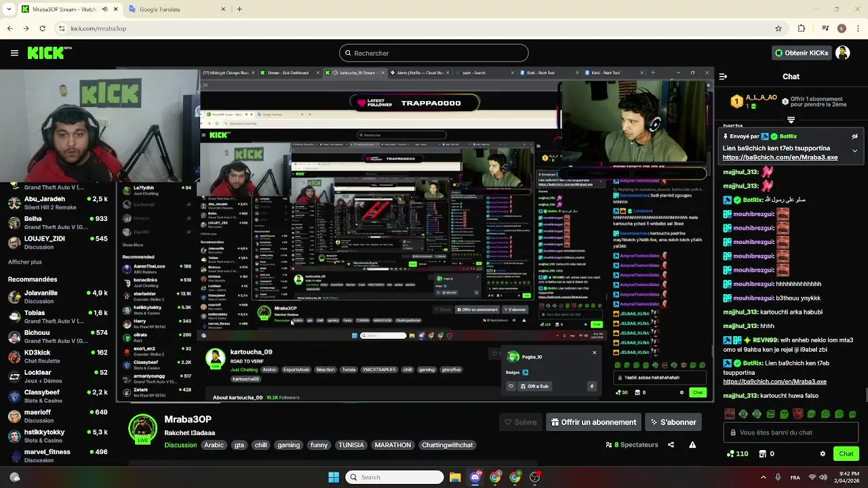Image resolution: width=868 pixels, height=488 pixels.
Task: Open the browser extensions puzzle icon
Action: click(802, 28)
